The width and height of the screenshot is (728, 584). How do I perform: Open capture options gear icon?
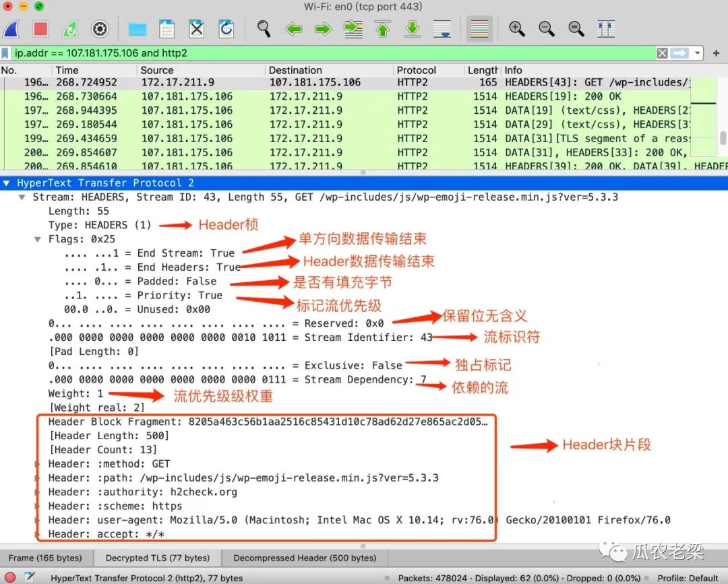[x=100, y=29]
